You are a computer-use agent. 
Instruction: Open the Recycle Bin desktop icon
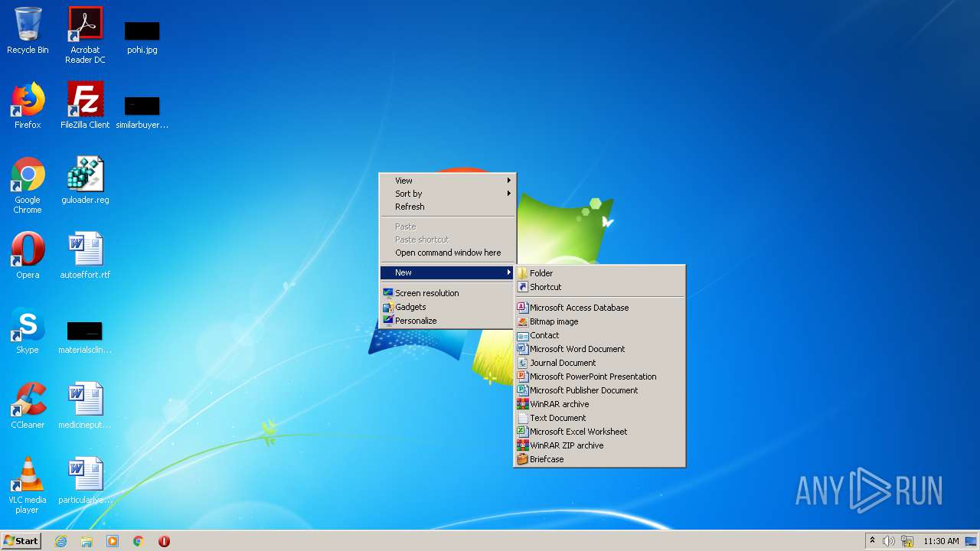point(28,31)
